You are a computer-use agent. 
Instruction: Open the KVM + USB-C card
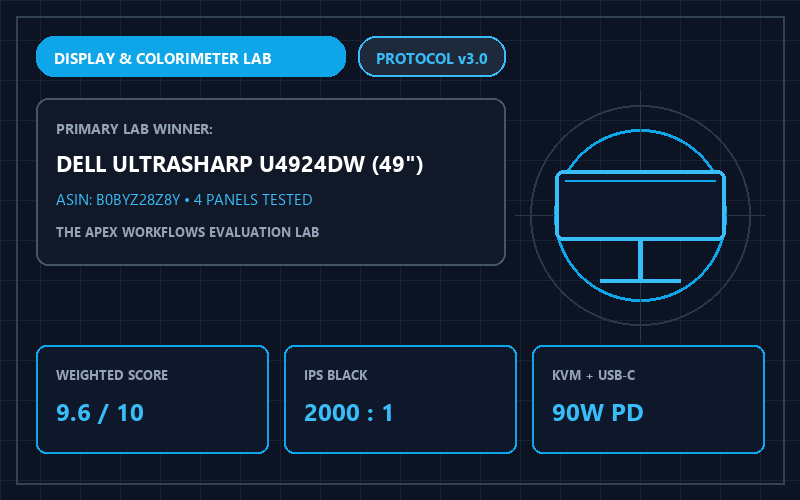648,399
